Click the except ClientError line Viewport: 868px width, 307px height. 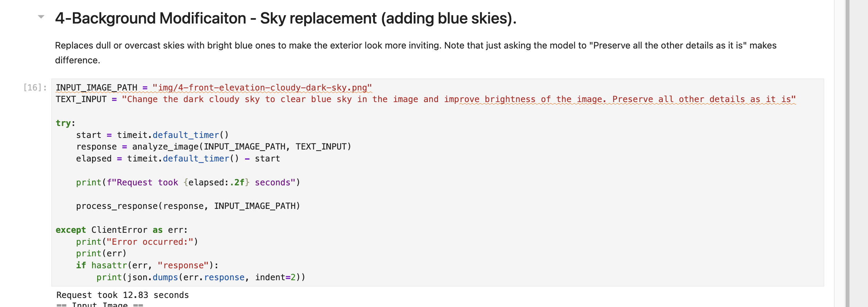(121, 230)
